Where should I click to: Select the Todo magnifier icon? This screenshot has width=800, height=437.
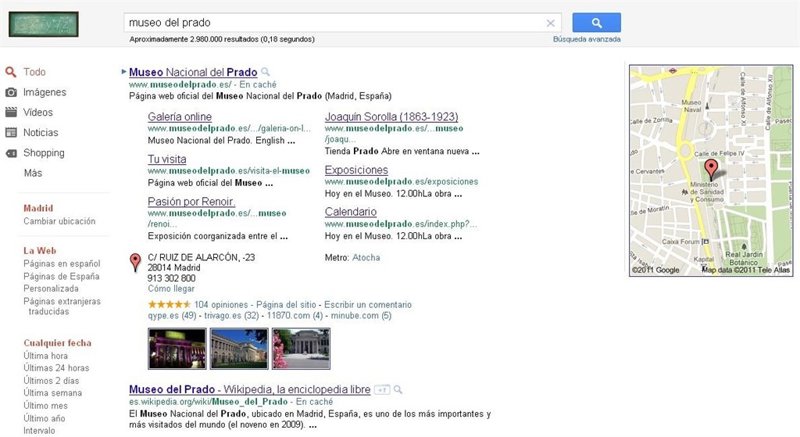(x=11, y=72)
